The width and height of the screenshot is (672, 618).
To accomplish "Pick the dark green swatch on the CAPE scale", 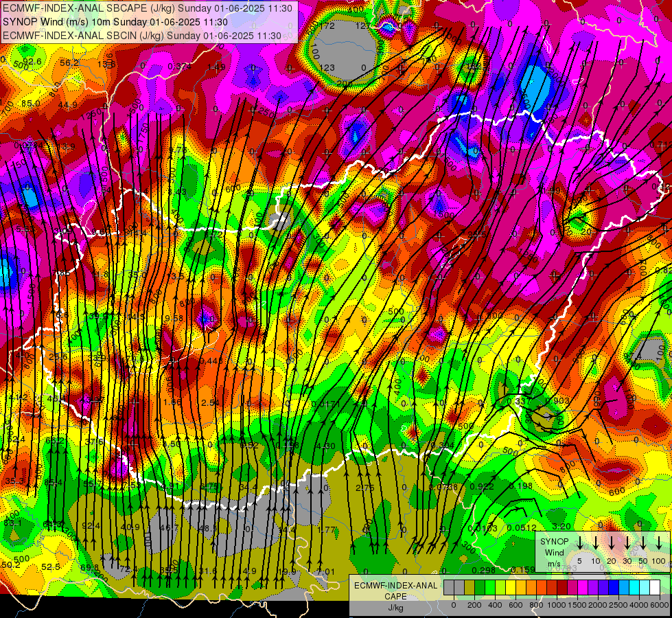I will [480, 588].
